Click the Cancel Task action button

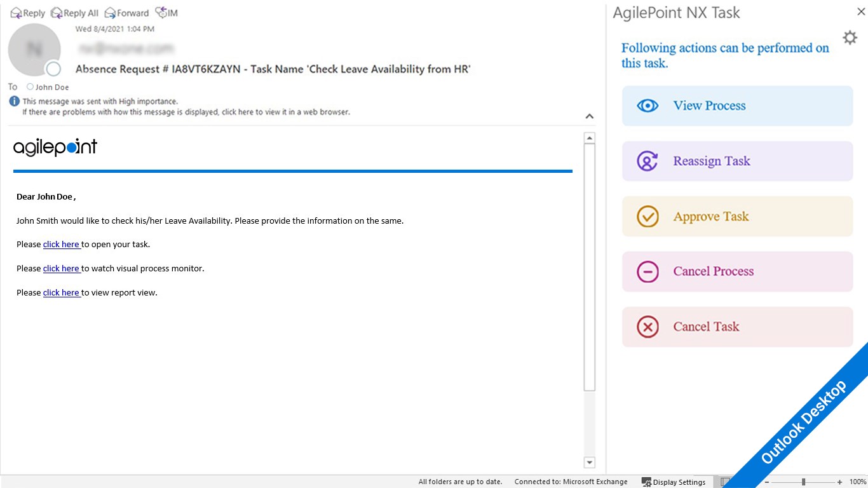pyautogui.click(x=737, y=327)
